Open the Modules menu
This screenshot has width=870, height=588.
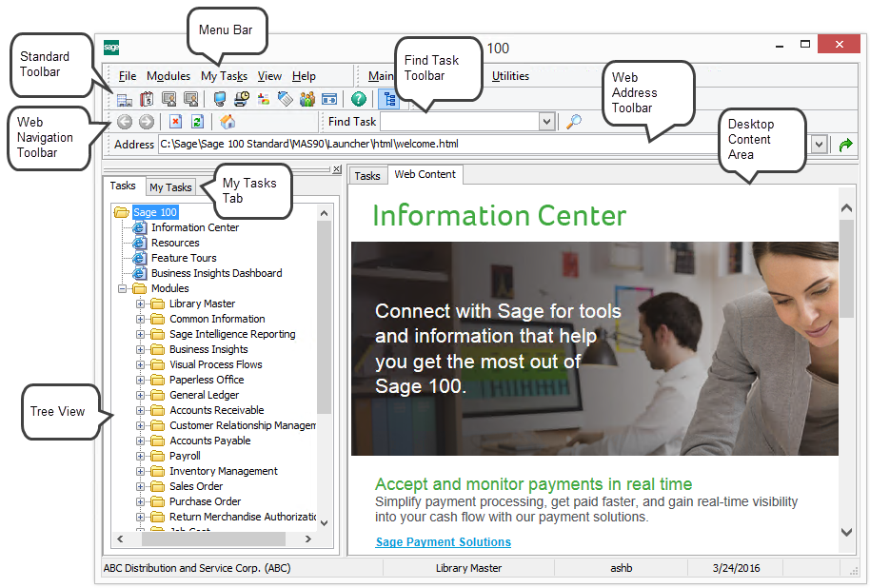pos(168,76)
